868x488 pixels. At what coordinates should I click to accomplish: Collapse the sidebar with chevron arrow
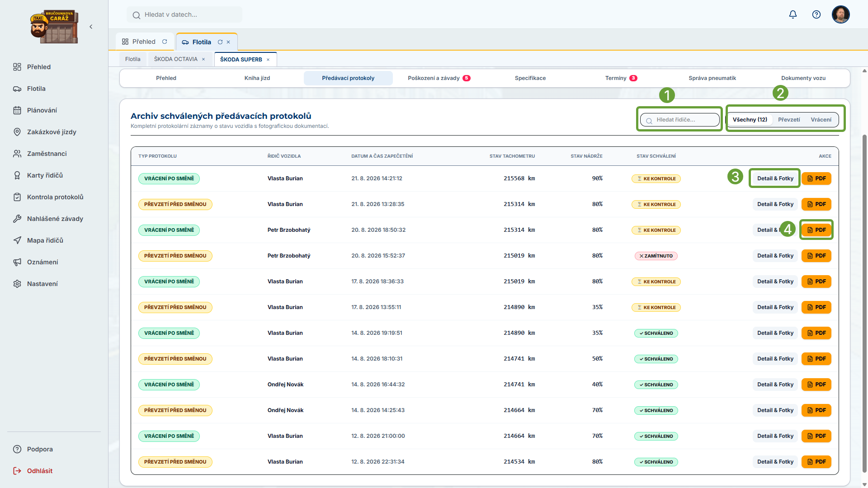click(x=91, y=27)
